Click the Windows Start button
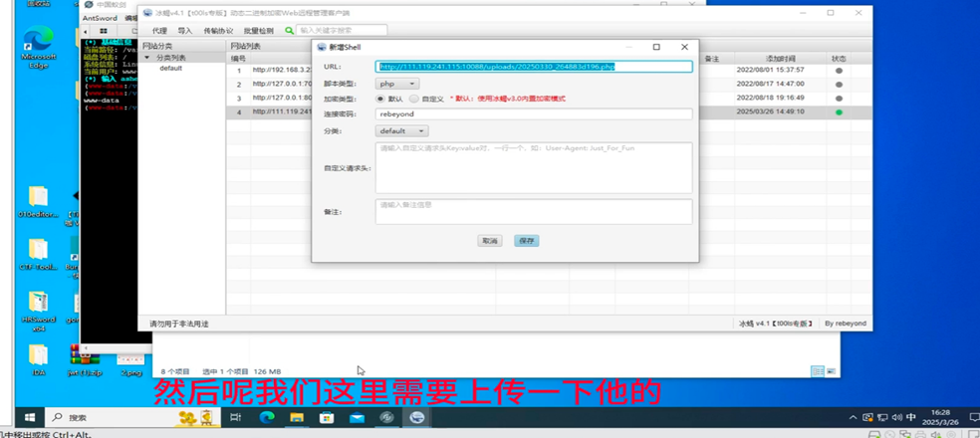Image resolution: width=980 pixels, height=438 pixels. click(29, 417)
